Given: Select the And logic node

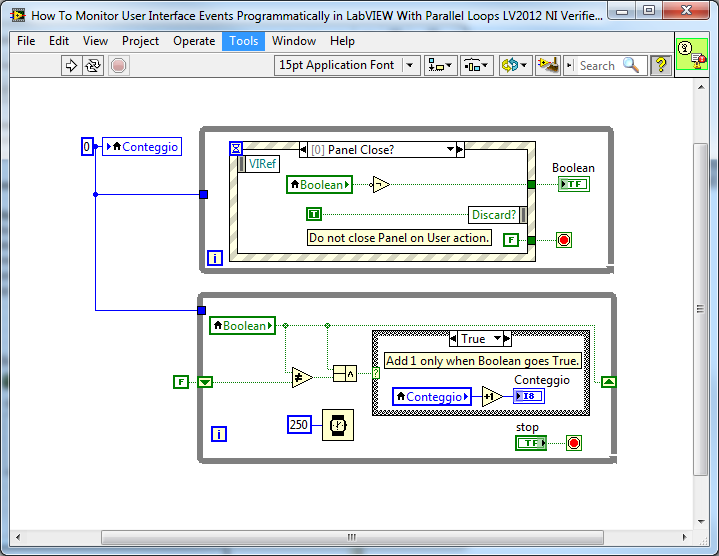Looking at the screenshot, I should [x=345, y=374].
